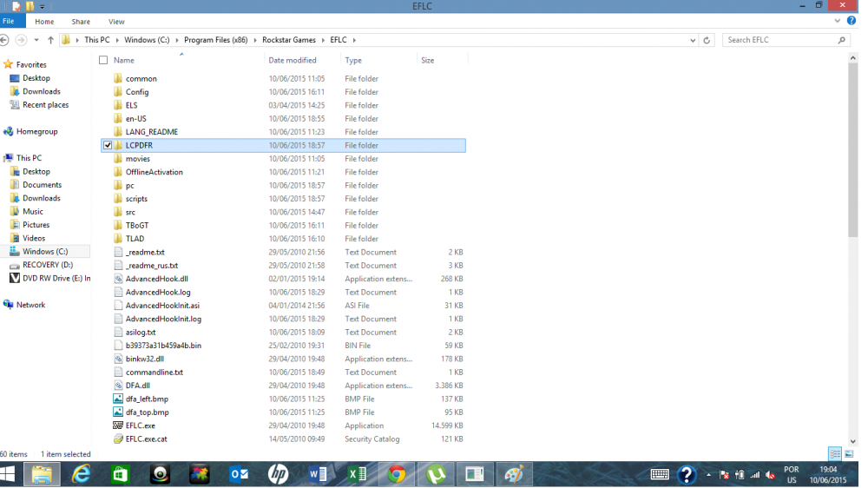Click Rockstar Games in the address path

[x=289, y=40]
